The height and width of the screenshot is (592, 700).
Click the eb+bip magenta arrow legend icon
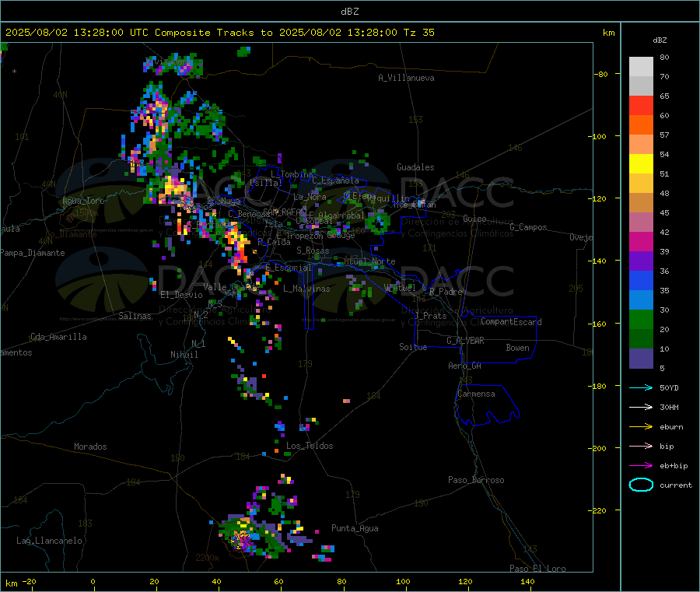coord(641,466)
